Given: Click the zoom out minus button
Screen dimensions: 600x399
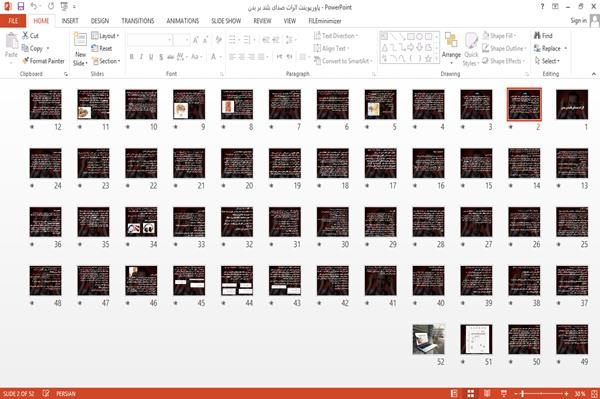Looking at the screenshot, I should click(516, 393).
